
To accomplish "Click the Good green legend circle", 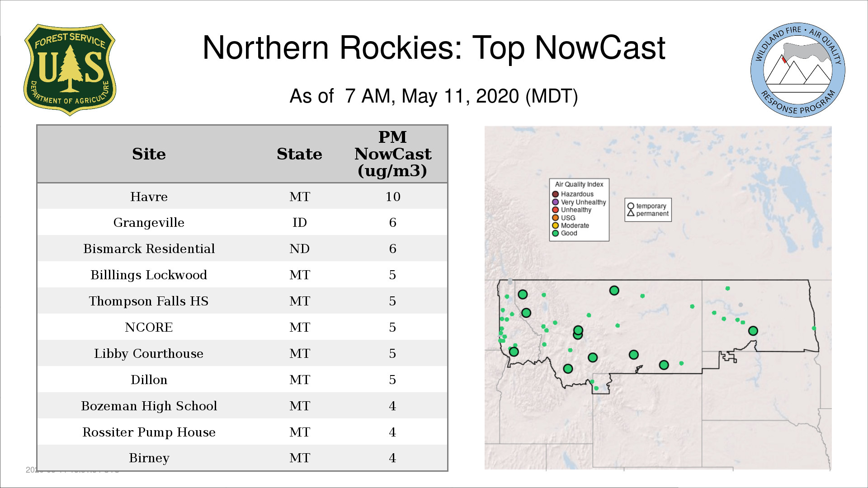I will [555, 233].
